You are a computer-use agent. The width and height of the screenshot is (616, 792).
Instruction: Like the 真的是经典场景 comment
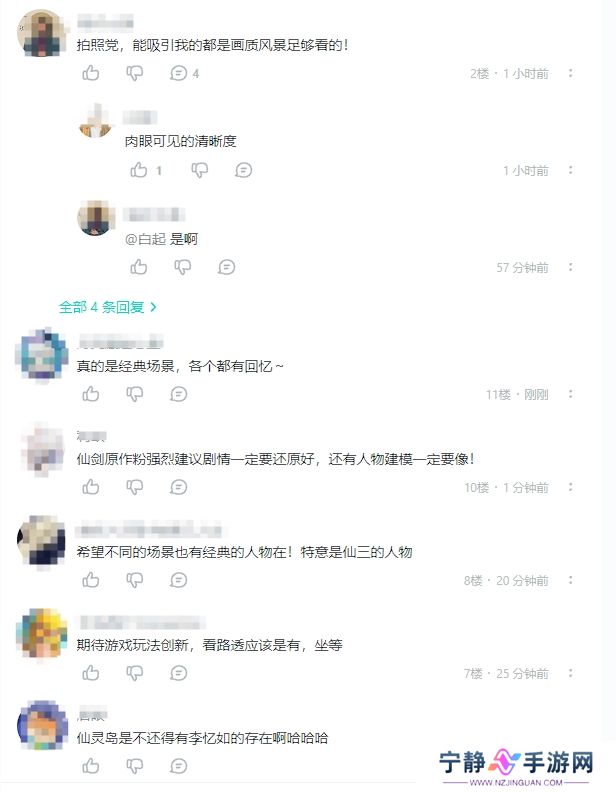91,394
